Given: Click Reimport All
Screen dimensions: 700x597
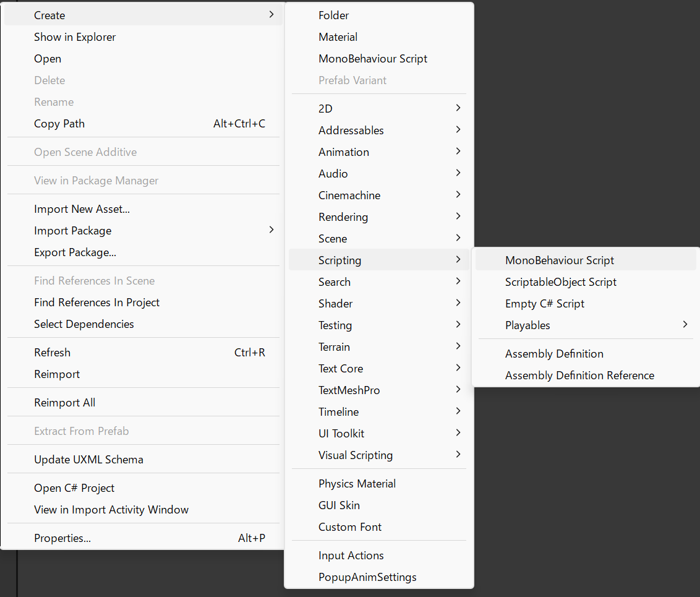Looking at the screenshot, I should click(64, 403).
